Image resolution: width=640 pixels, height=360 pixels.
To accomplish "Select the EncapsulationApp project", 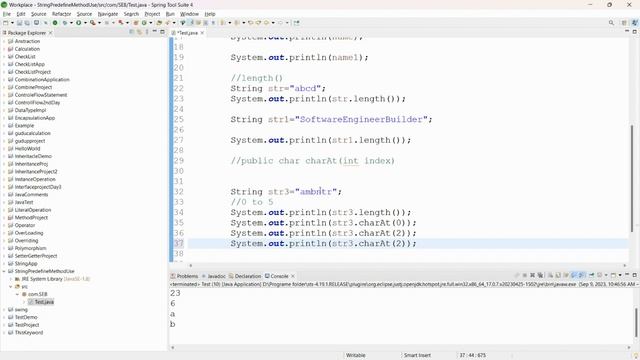I will (34, 118).
